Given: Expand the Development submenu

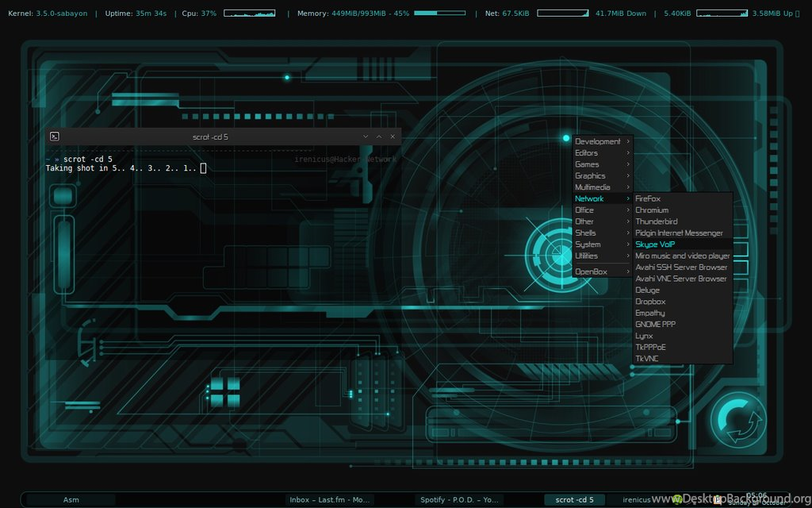Looking at the screenshot, I should click(x=603, y=141).
